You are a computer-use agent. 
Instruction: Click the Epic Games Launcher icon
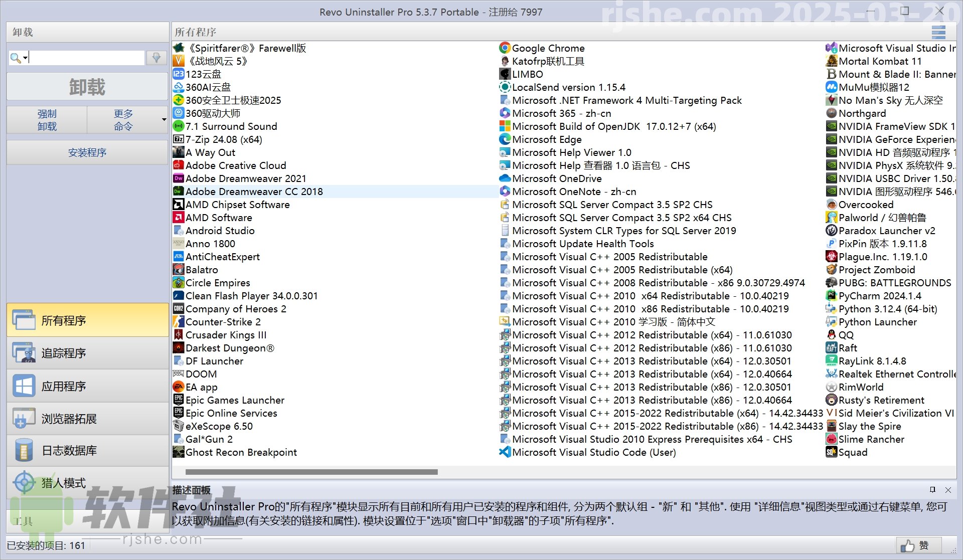coord(178,400)
